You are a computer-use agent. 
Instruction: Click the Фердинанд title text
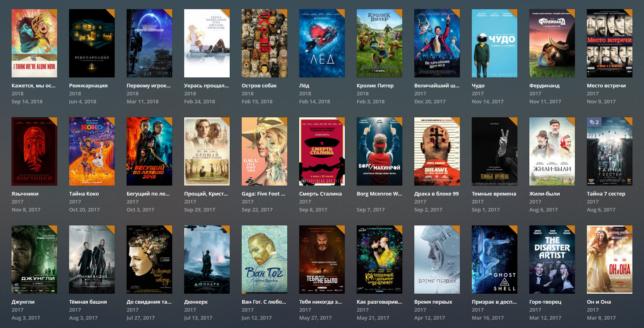coord(544,85)
